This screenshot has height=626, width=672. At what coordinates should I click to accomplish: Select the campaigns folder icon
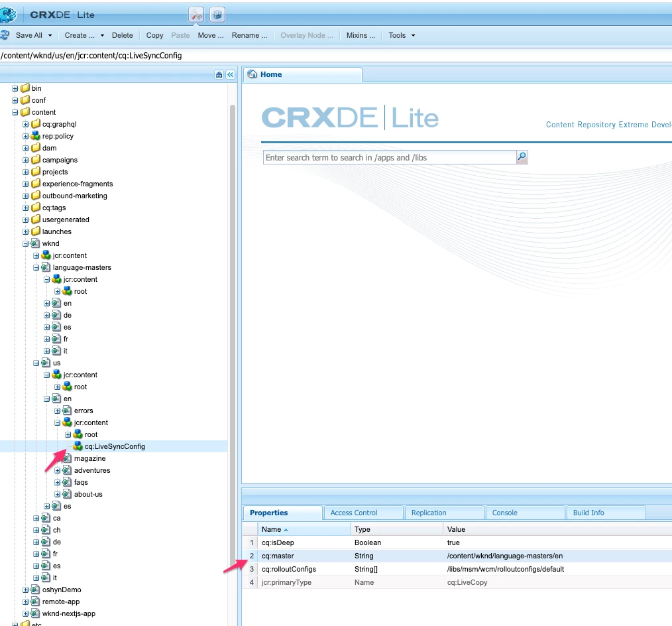(x=36, y=160)
